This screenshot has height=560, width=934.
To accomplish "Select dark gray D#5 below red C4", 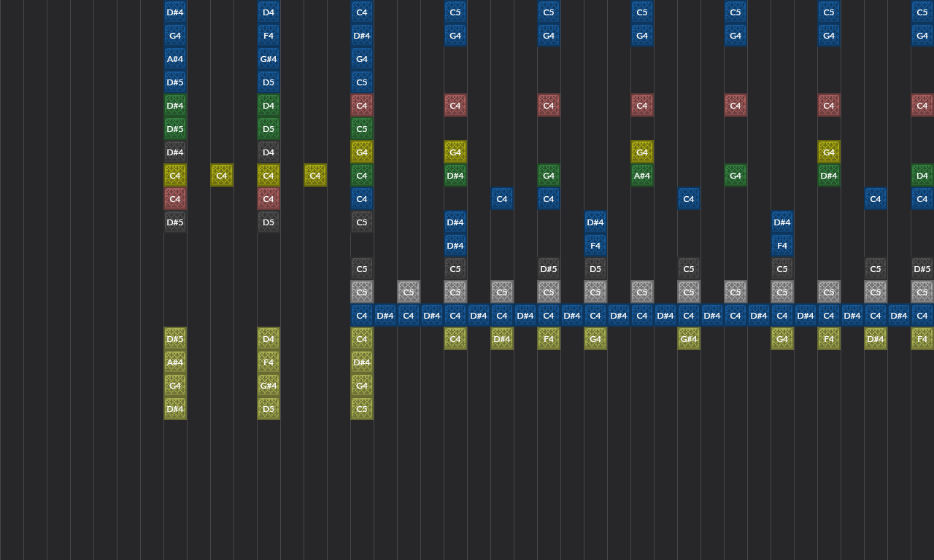I will [175, 222].
